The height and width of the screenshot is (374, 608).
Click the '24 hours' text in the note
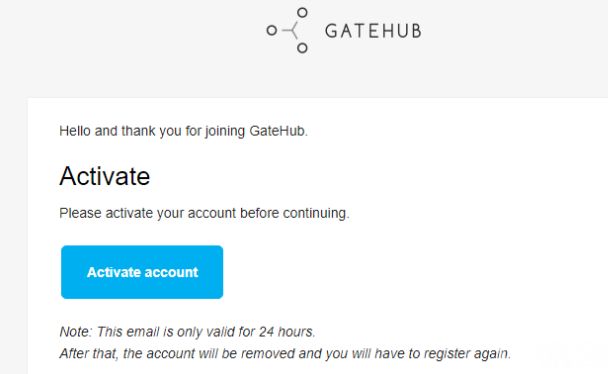[x=286, y=332]
